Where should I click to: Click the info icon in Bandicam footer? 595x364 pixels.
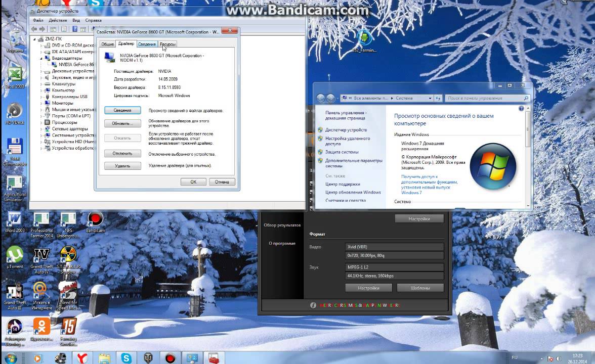(313, 305)
